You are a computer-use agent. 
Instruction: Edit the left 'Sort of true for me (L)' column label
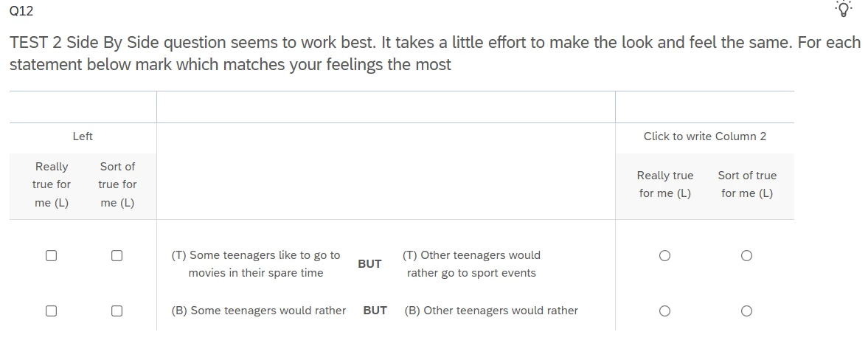coord(117,184)
